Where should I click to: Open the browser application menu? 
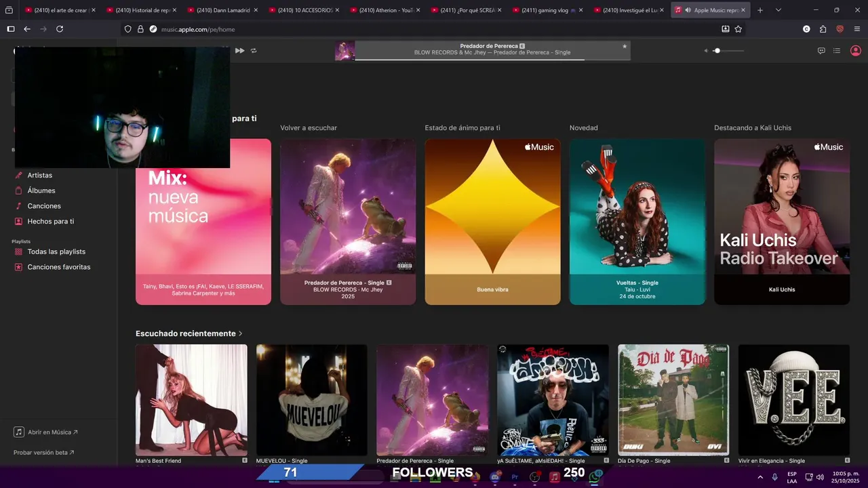click(x=857, y=29)
